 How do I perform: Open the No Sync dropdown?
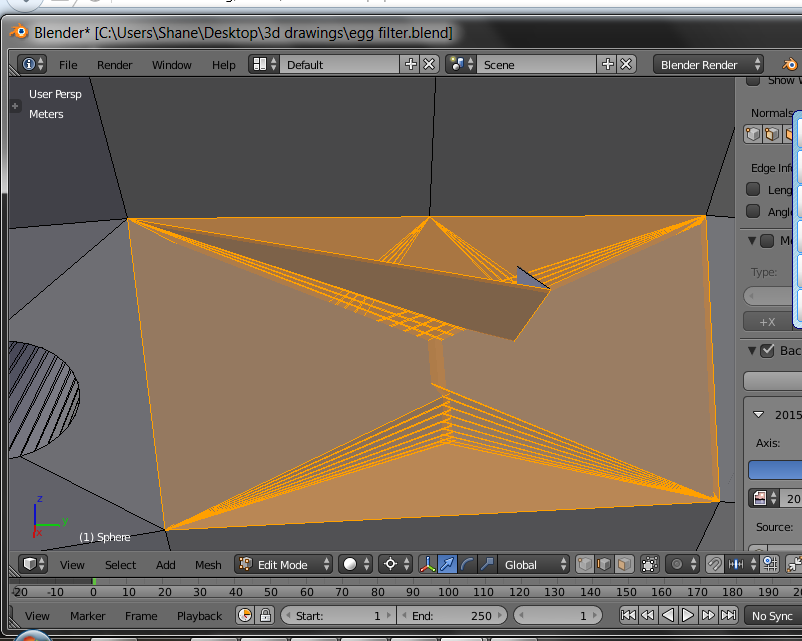(x=773, y=615)
